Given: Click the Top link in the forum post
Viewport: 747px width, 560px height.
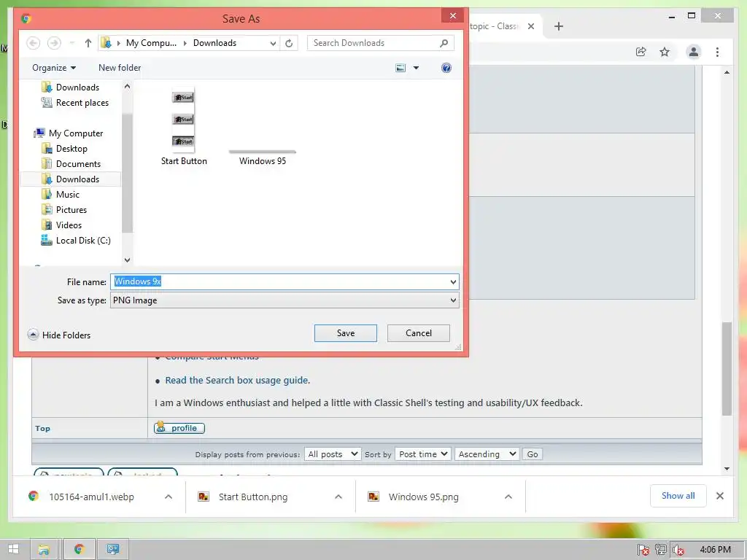Looking at the screenshot, I should (x=42, y=428).
